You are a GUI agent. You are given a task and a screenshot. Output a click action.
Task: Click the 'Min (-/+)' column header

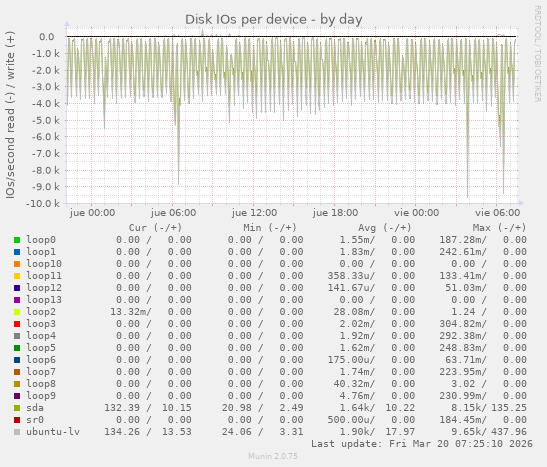tap(270, 228)
